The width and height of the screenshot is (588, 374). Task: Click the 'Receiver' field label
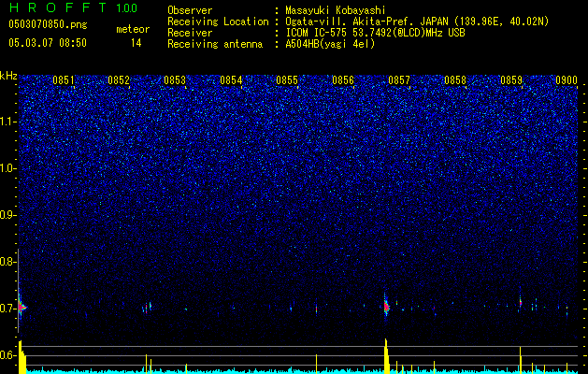190,33
